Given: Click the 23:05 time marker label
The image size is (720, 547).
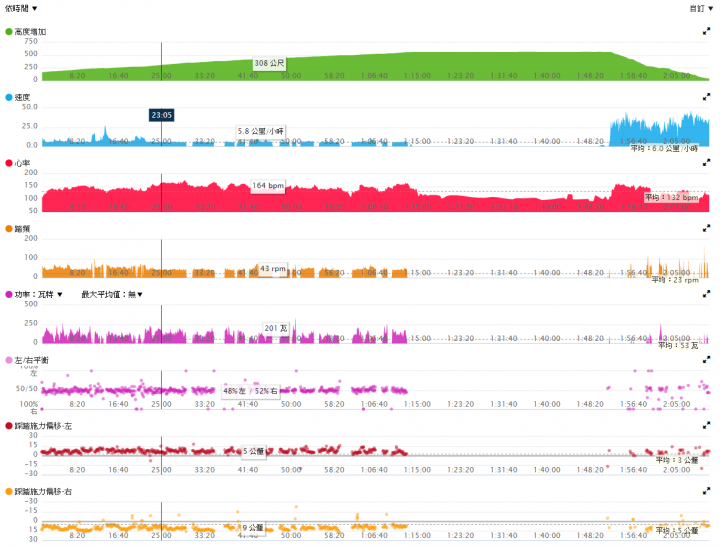Looking at the screenshot, I should click(x=162, y=115).
